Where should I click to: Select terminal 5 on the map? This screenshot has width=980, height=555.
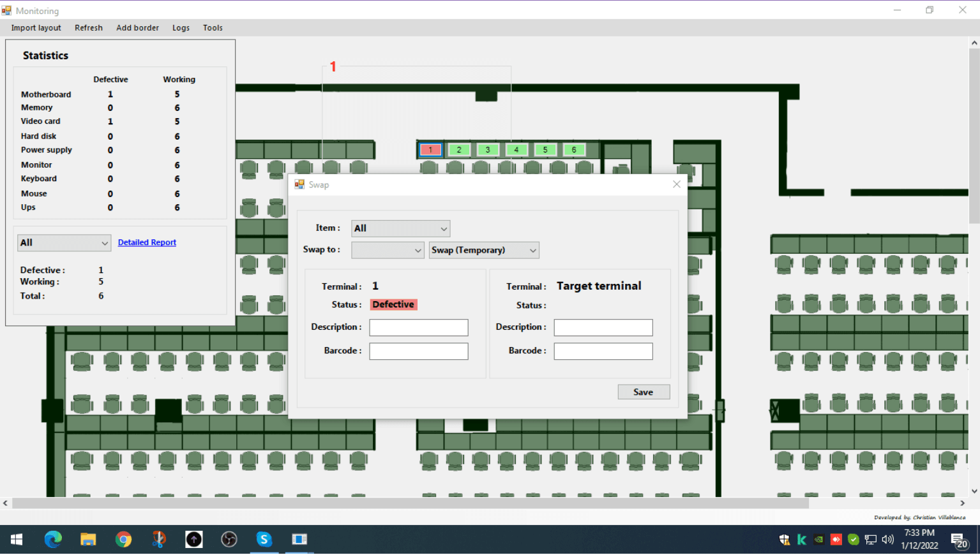pyautogui.click(x=545, y=149)
